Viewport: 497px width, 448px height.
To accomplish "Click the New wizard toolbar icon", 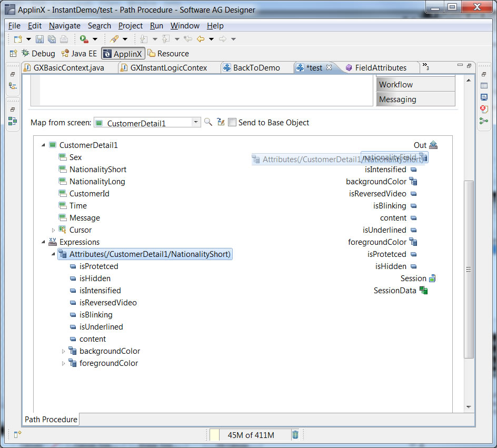I will click(18, 39).
